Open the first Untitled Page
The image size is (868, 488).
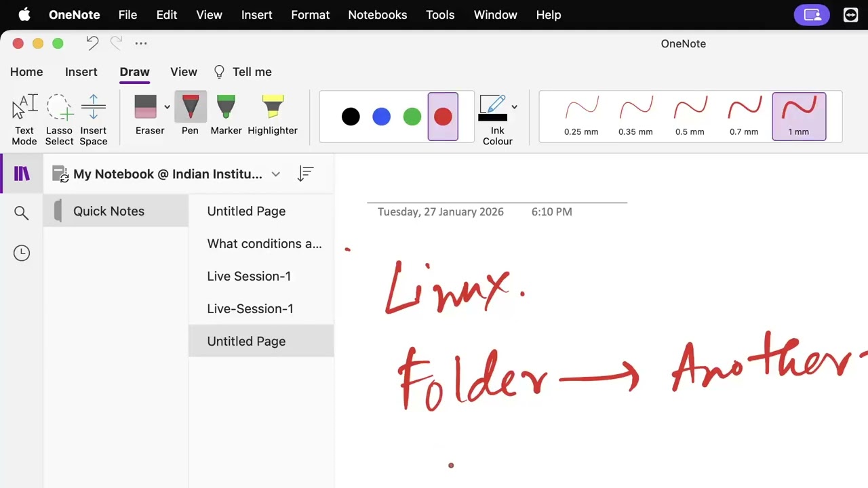[x=261, y=211]
